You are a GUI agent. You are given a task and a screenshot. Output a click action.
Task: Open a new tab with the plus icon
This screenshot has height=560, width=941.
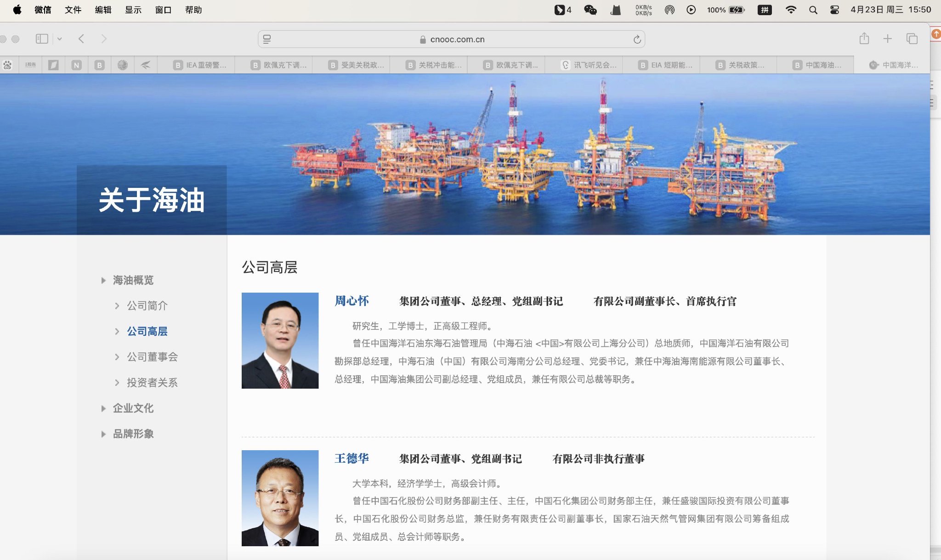point(887,39)
